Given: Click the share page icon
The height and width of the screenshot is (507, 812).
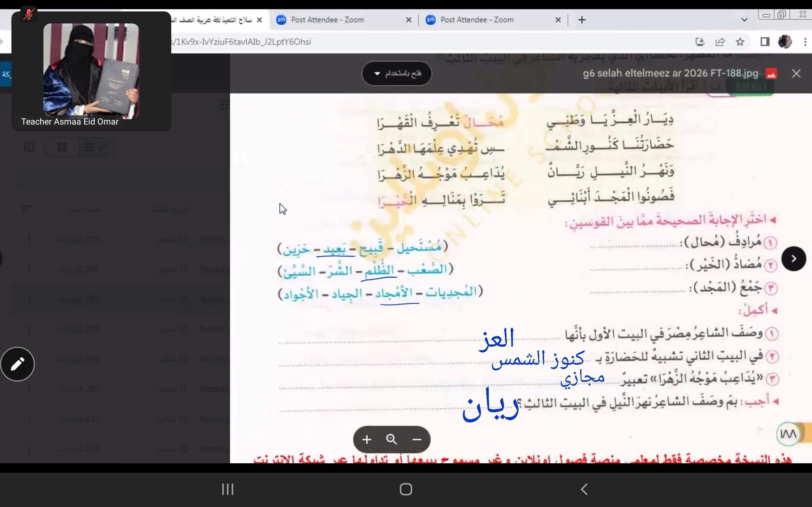Looking at the screenshot, I should pos(720,42).
